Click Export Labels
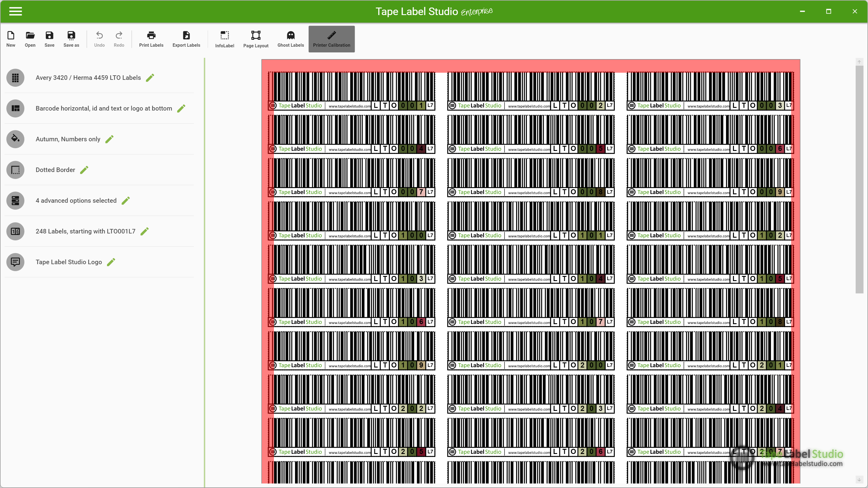 coord(186,39)
